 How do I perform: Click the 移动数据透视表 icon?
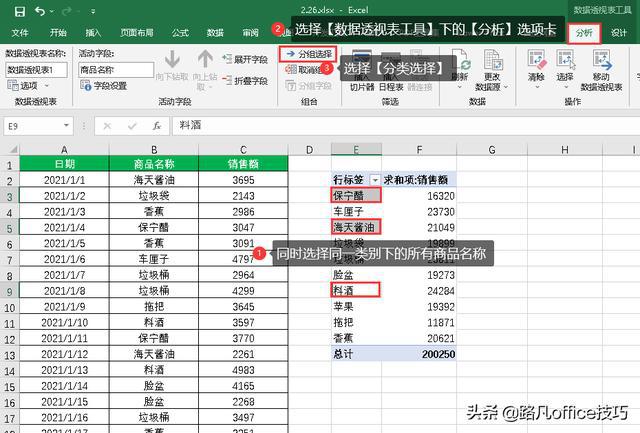point(602,60)
